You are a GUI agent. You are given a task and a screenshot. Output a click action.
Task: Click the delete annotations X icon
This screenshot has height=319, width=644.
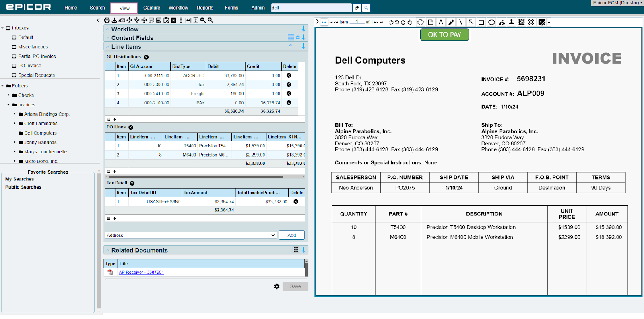[x=531, y=22]
